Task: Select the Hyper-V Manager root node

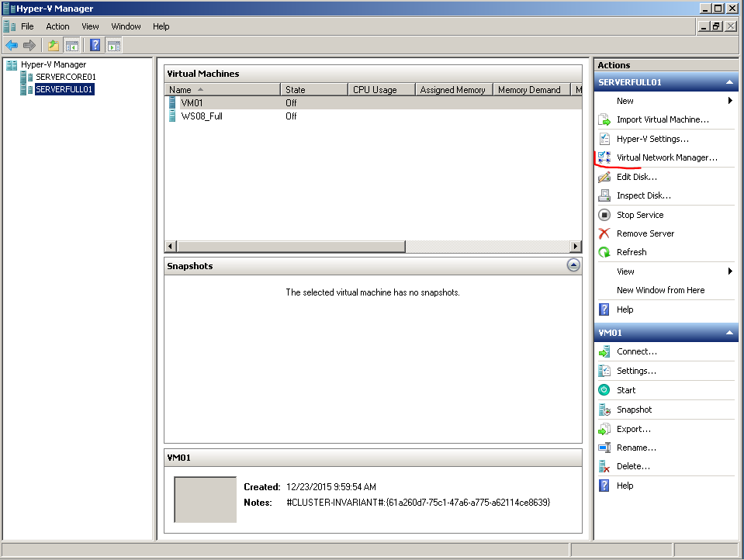Action: coord(53,64)
